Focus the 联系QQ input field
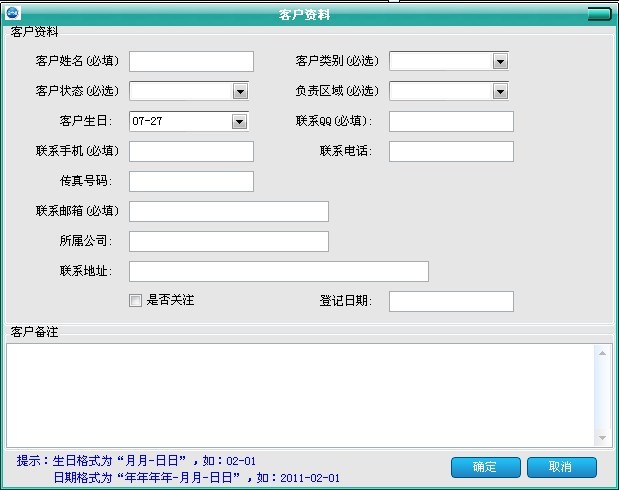 [451, 121]
